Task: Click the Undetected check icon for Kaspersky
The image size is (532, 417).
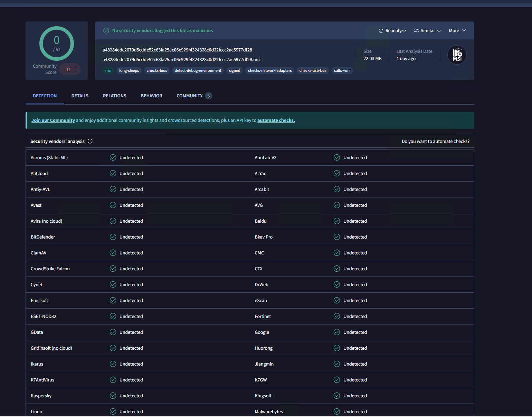Action: [x=113, y=396]
